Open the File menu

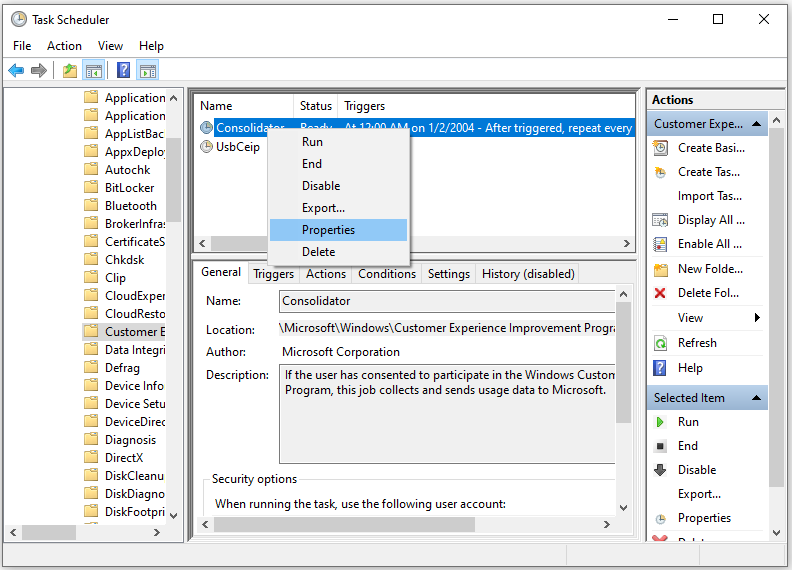(x=22, y=46)
